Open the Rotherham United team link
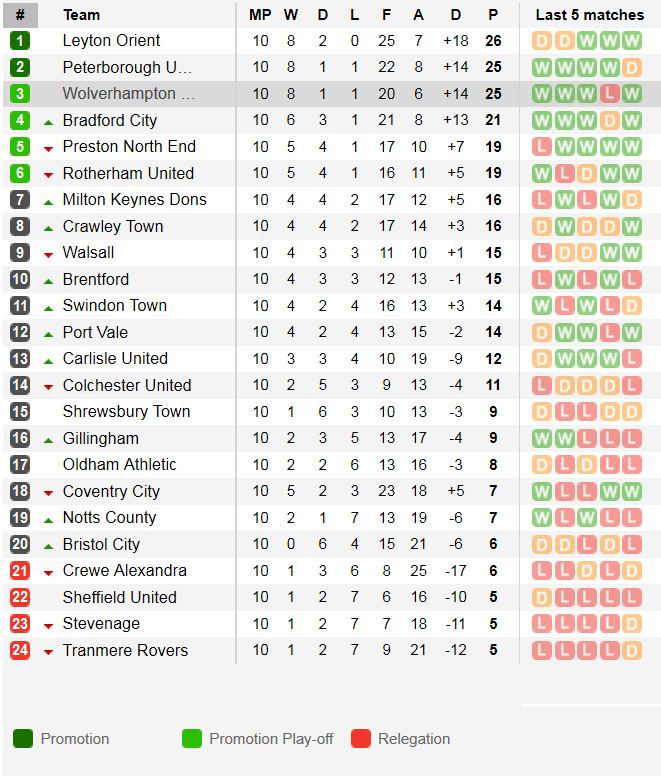This screenshot has width=661, height=776. pos(128,173)
